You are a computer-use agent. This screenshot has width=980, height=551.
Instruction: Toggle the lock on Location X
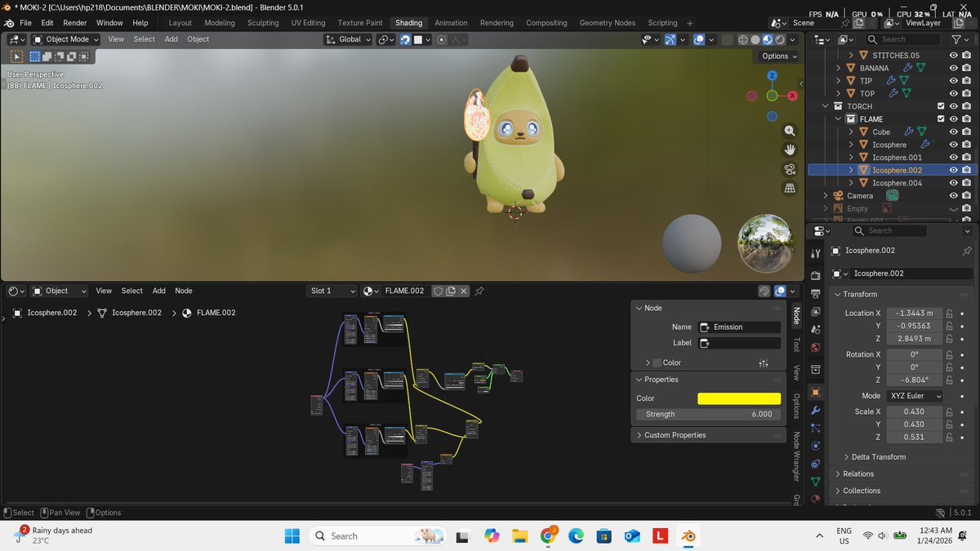pyautogui.click(x=950, y=313)
